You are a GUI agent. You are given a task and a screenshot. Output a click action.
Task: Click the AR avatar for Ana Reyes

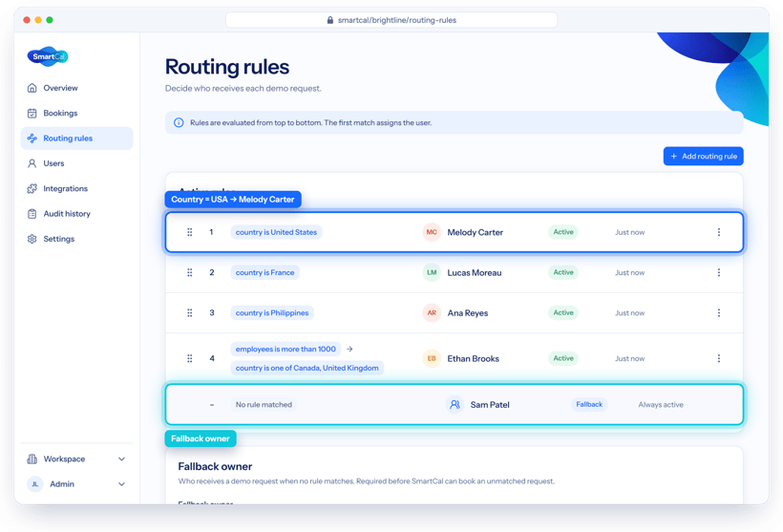tap(432, 312)
